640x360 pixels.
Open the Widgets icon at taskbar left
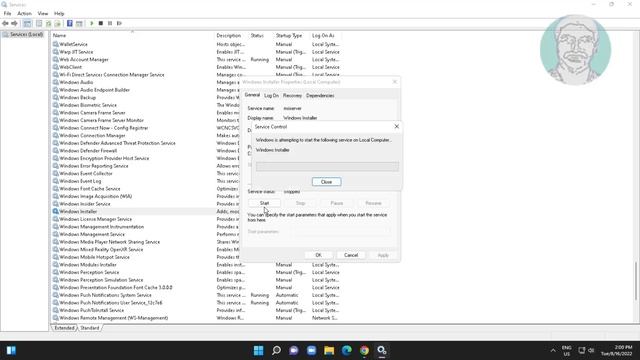[x=11, y=350]
